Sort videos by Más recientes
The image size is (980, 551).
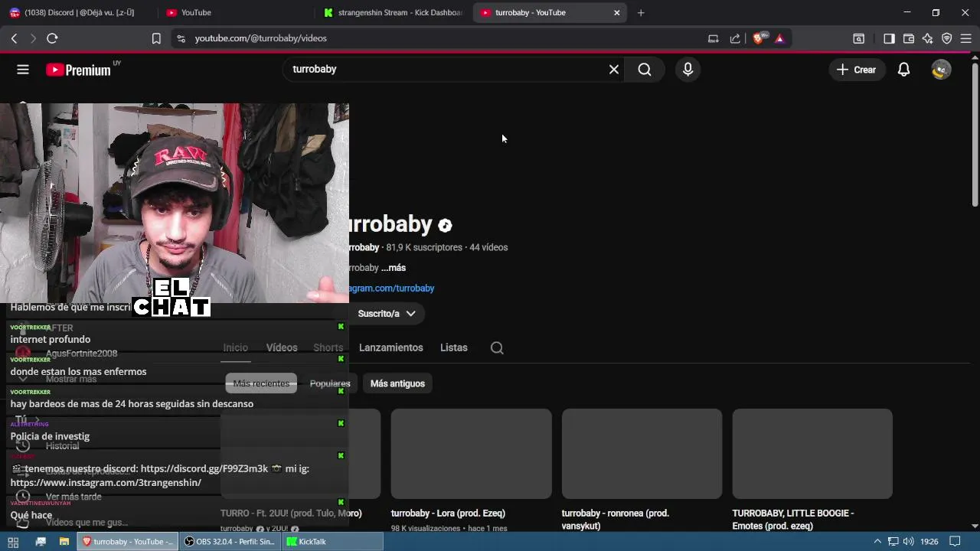coord(261,383)
